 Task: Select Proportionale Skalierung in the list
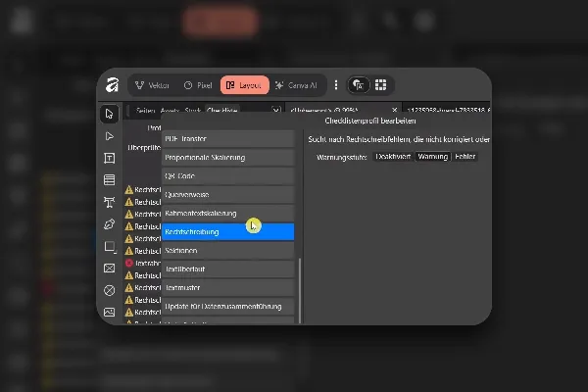(x=228, y=157)
